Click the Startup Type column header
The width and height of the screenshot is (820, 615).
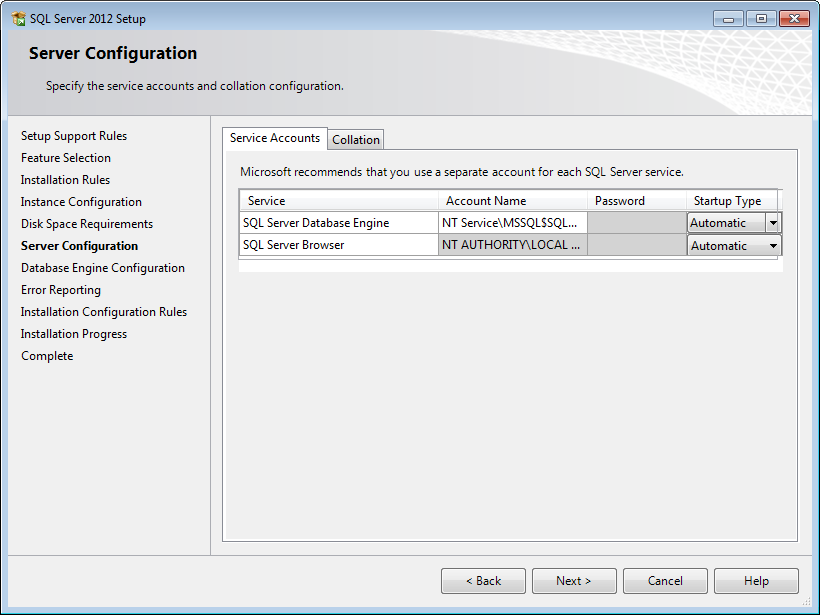pyautogui.click(x=732, y=201)
